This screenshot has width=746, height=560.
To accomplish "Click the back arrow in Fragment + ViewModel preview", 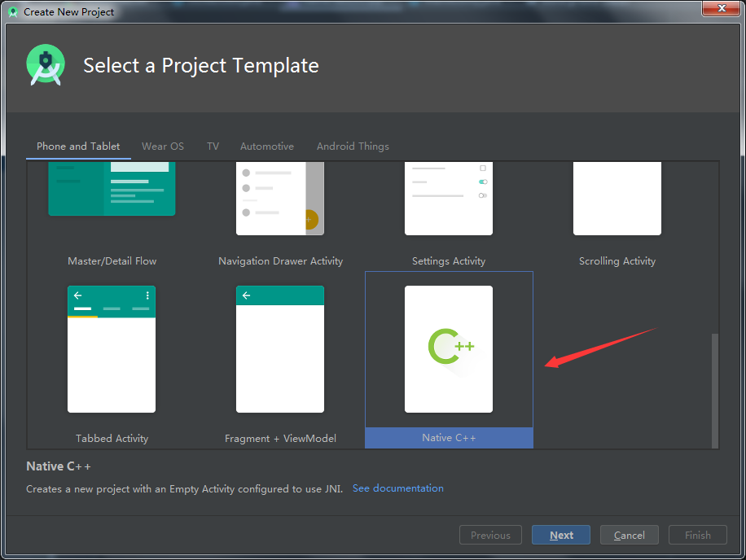I will coord(247,295).
